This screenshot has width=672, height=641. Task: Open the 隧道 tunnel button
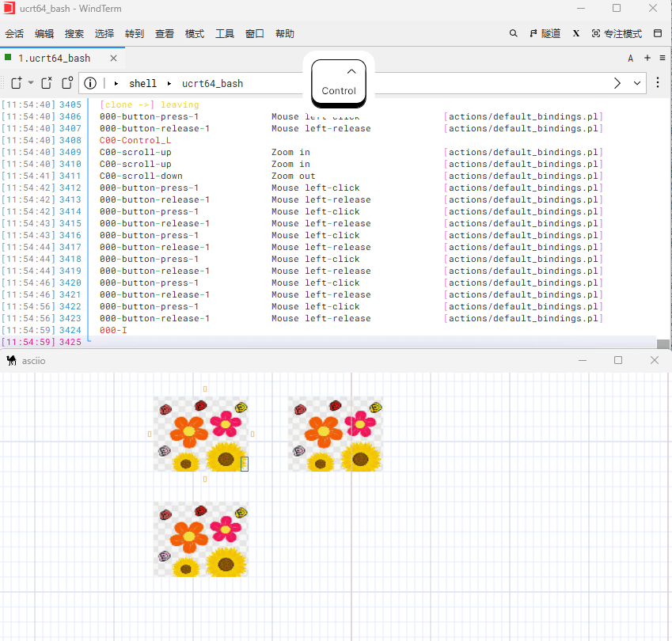[545, 34]
